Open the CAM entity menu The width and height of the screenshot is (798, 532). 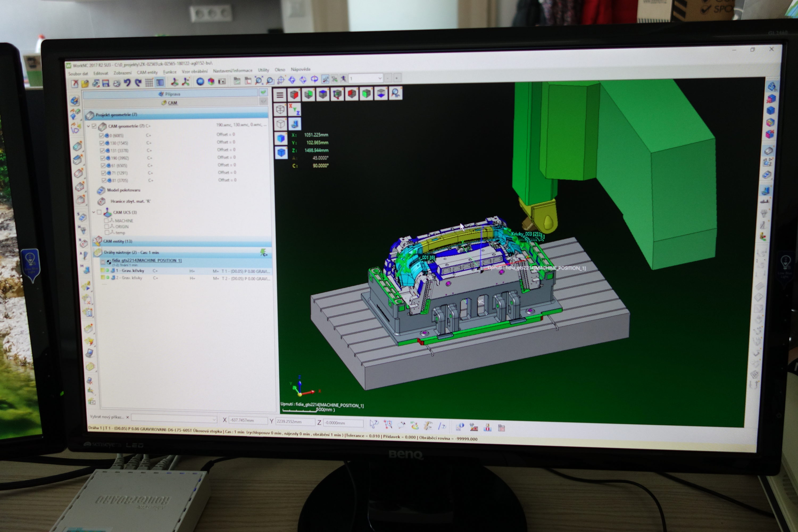click(x=147, y=72)
